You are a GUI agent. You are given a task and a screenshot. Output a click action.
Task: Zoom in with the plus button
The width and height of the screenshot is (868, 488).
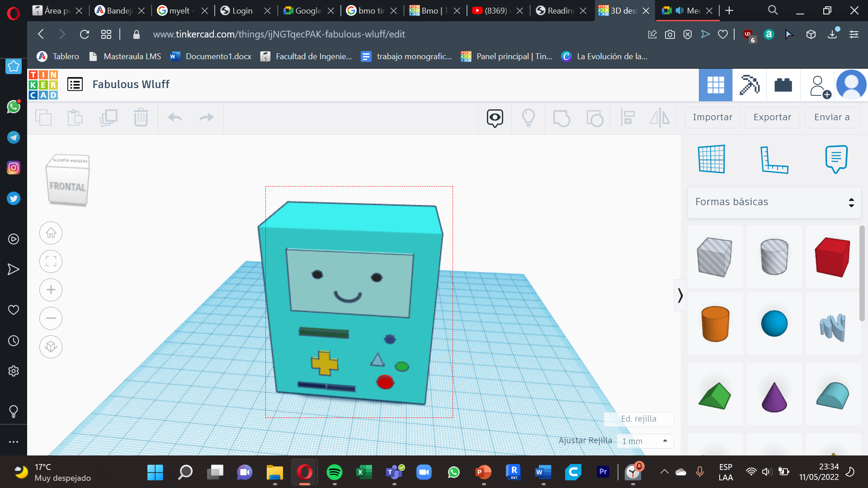point(51,290)
